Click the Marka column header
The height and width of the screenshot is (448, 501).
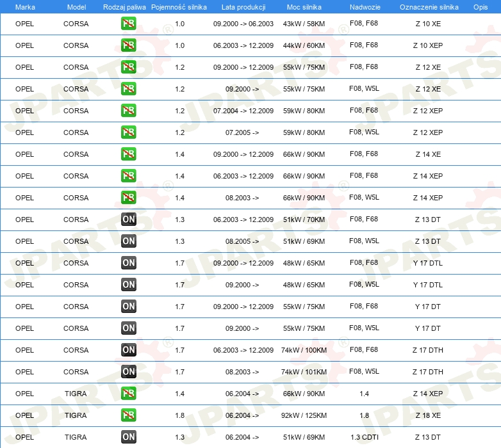click(x=25, y=7)
